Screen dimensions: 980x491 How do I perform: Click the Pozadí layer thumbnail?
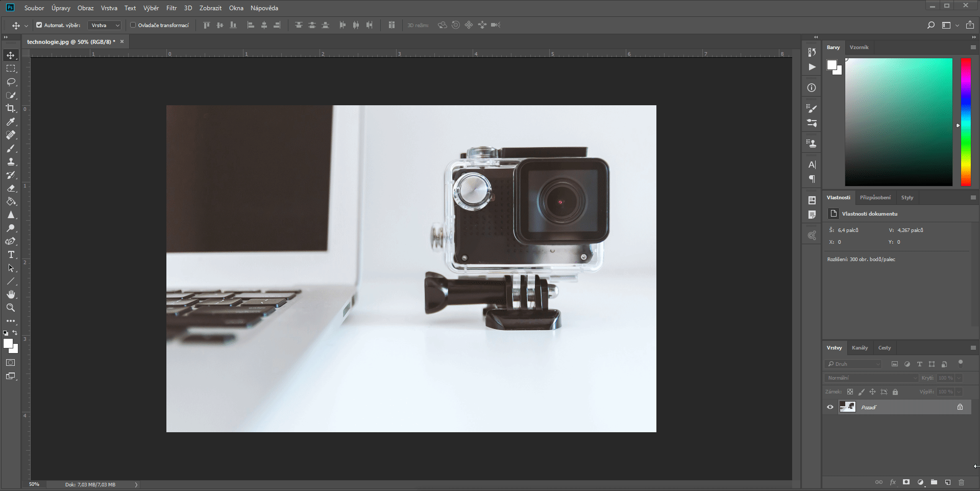[x=848, y=407]
